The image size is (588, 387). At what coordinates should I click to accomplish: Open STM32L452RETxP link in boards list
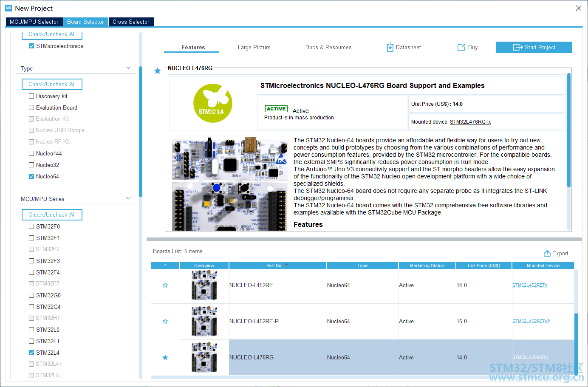531,322
